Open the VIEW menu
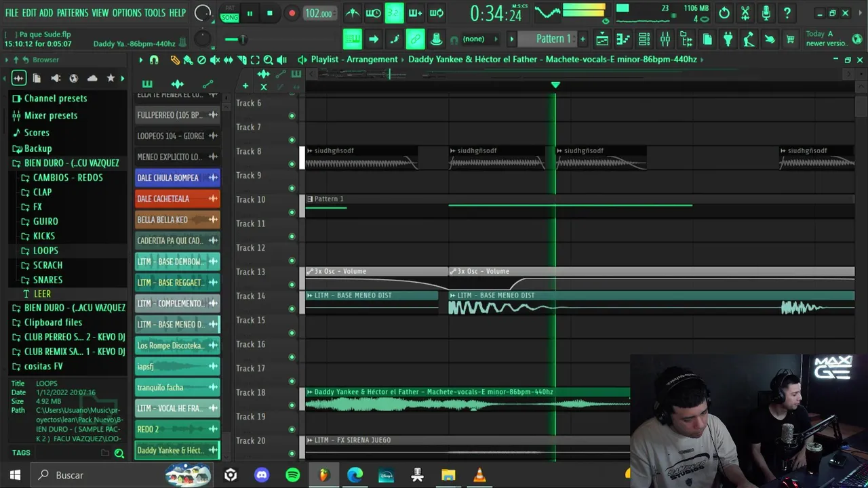 pos(100,13)
